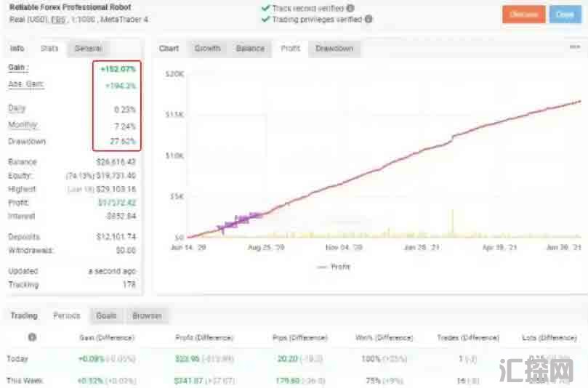Click info icon beside Trading privileges verified
The width and height of the screenshot is (588, 388).
click(x=368, y=20)
